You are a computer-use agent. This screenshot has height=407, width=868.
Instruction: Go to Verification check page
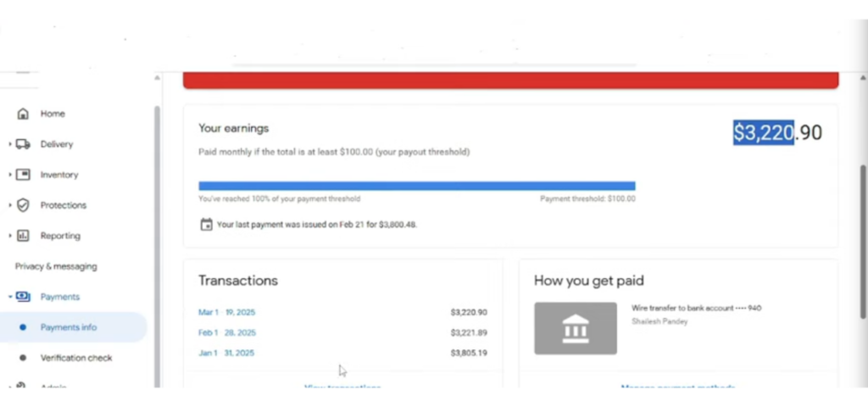point(76,358)
